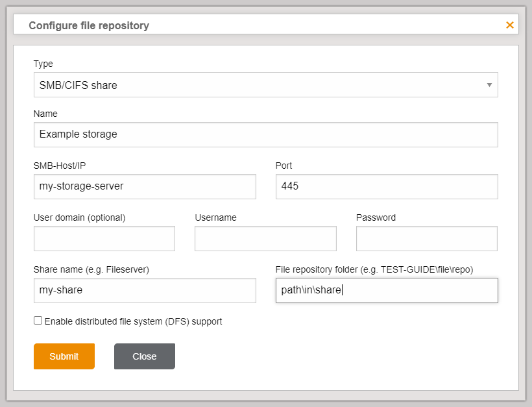Close the dialog with the orange X icon

click(x=510, y=25)
